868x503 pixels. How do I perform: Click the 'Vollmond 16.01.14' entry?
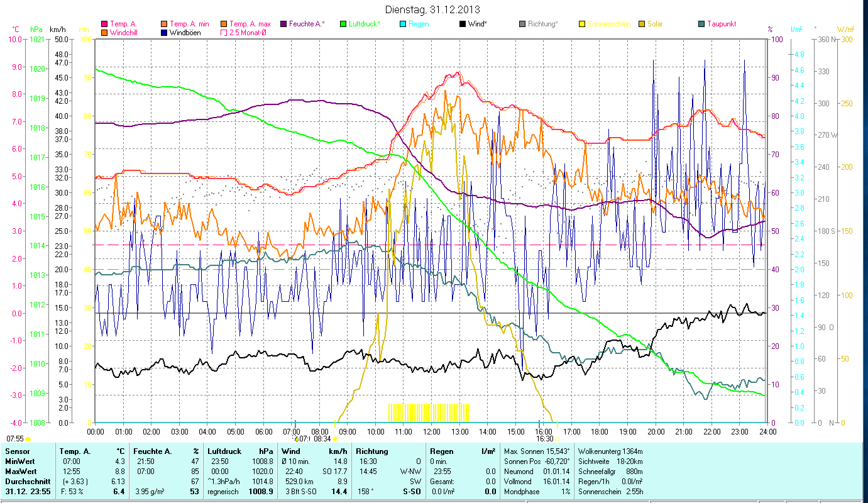point(537,482)
